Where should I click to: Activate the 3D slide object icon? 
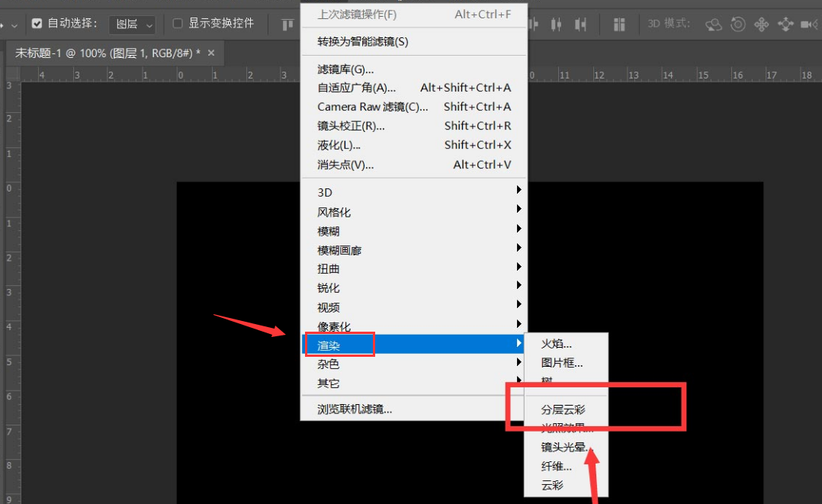point(785,24)
